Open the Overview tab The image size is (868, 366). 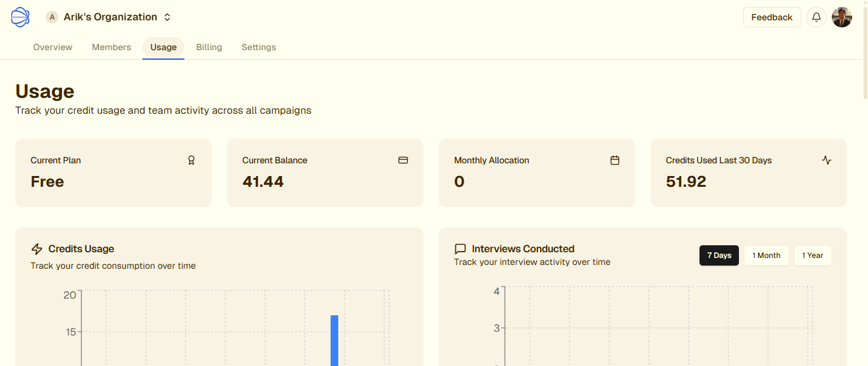click(53, 47)
